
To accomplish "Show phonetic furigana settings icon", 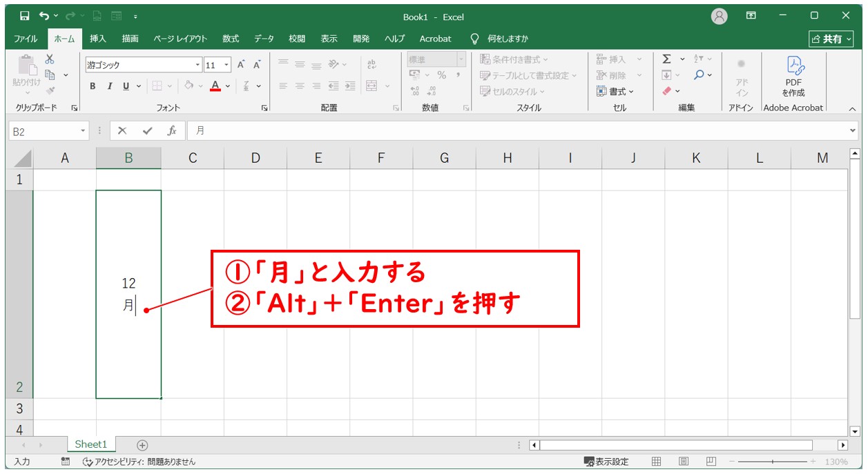I will (247, 86).
